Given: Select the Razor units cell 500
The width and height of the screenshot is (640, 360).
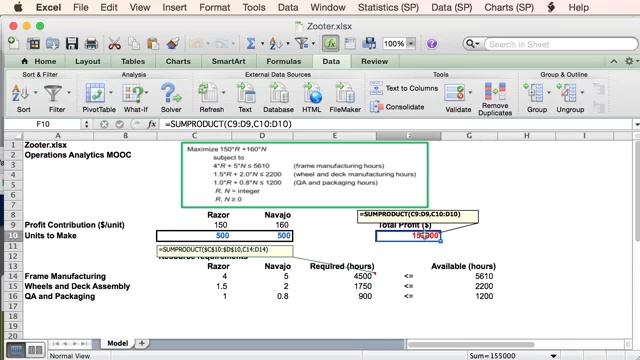Looking at the screenshot, I should coord(193,236).
